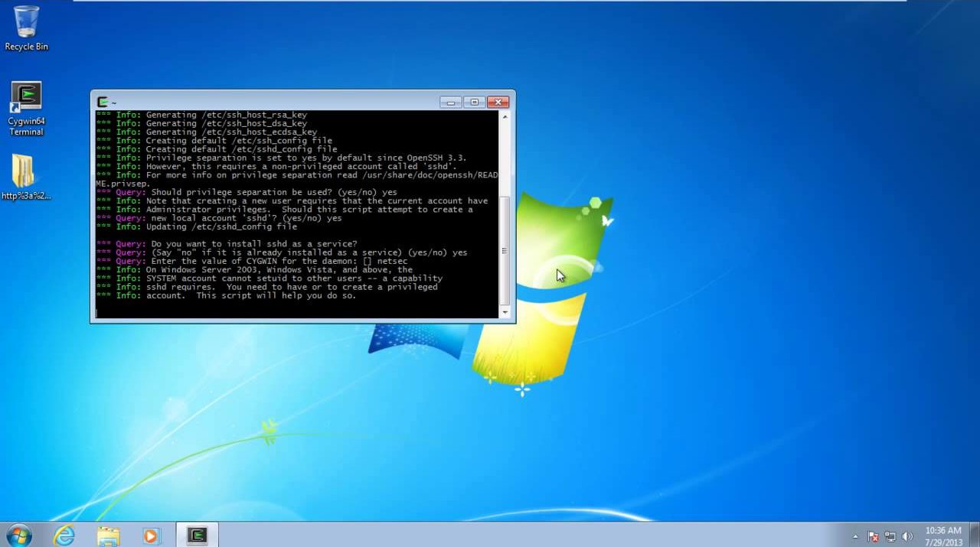Click the "new local account 'sshd'?" query
This screenshot has width=980, height=547.
point(219,218)
